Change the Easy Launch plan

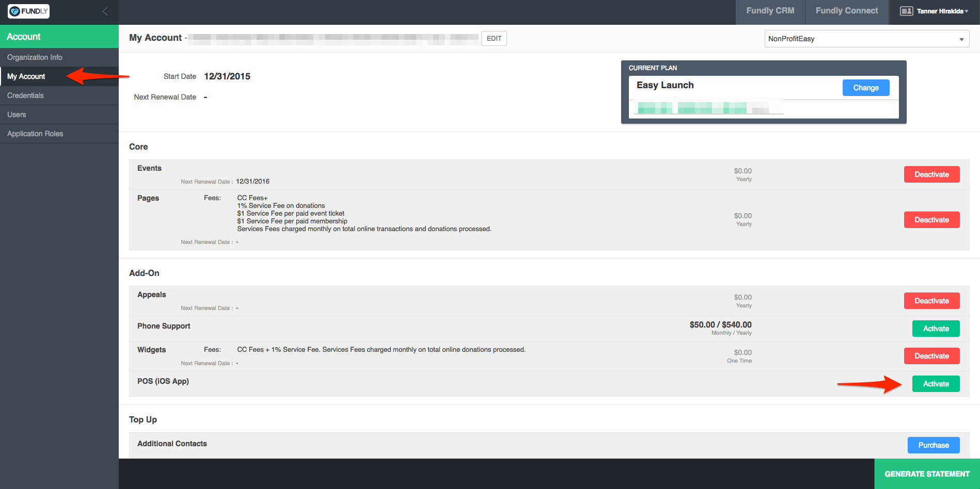[866, 88]
